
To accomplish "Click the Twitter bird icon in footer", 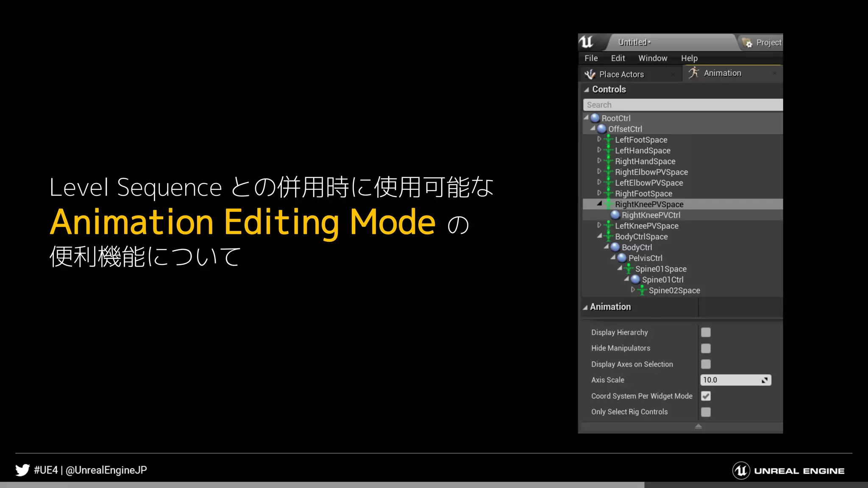I will tap(22, 470).
